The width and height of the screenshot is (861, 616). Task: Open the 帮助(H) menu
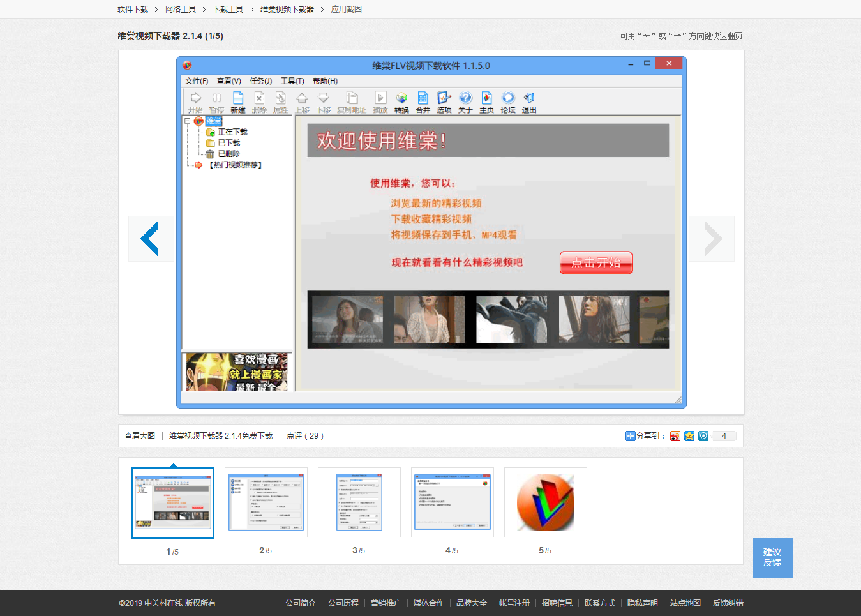pyautogui.click(x=326, y=81)
